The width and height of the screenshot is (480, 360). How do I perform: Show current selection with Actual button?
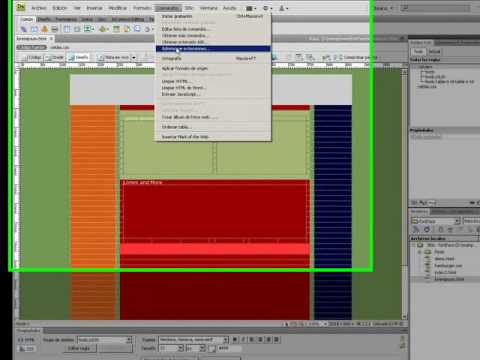pos(434,51)
